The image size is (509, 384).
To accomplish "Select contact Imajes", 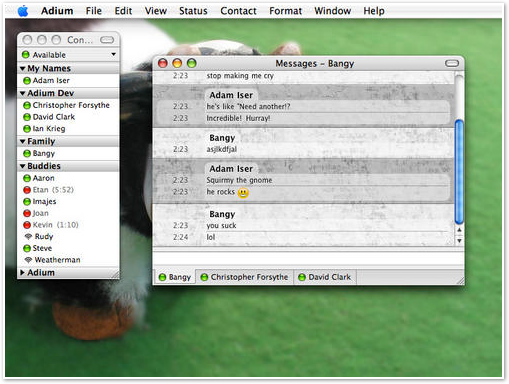I will click(68, 201).
